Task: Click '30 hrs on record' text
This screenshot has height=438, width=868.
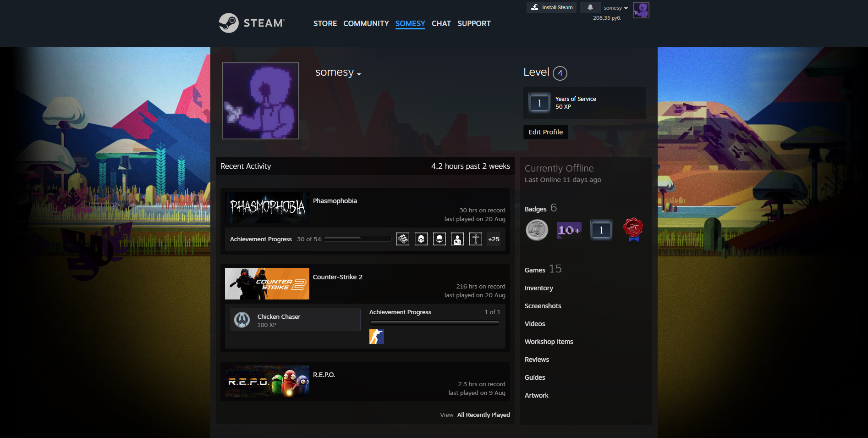Action: pyautogui.click(x=482, y=210)
